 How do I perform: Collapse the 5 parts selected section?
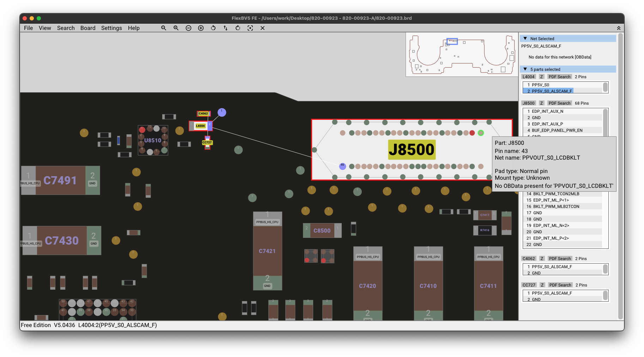525,69
